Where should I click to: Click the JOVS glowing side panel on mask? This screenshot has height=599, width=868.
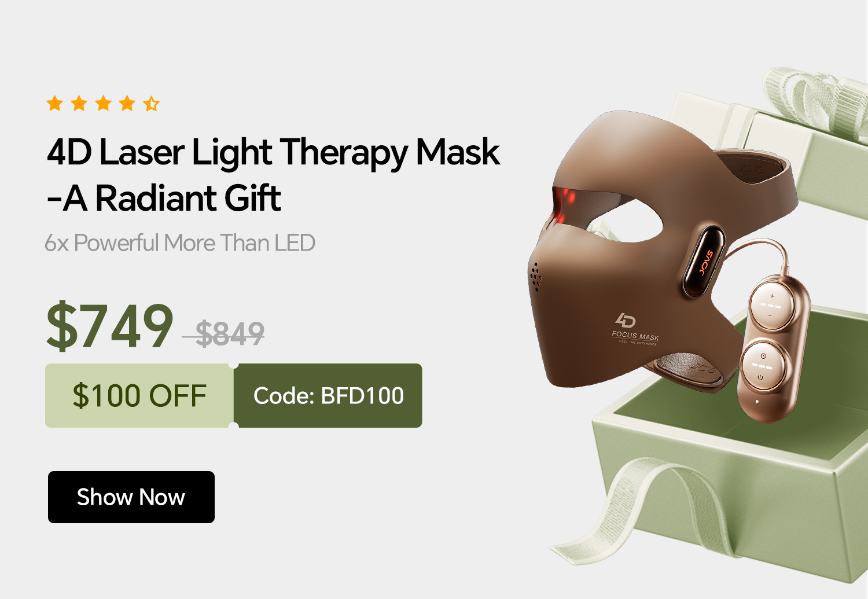pos(703,262)
